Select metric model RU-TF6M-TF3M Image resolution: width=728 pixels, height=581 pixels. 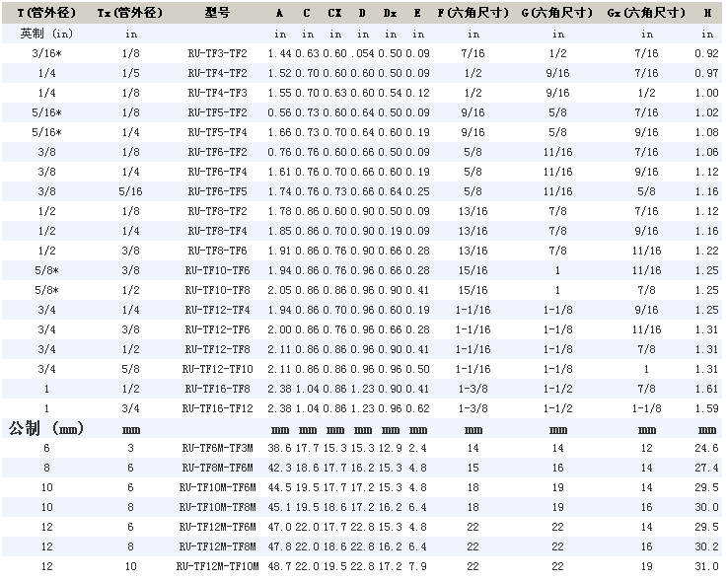click(217, 447)
